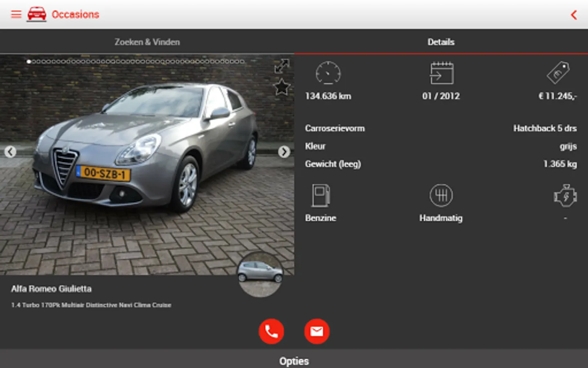Open the round side-view car thumbnail
Image resolution: width=588 pixels, height=368 pixels.
click(260, 274)
